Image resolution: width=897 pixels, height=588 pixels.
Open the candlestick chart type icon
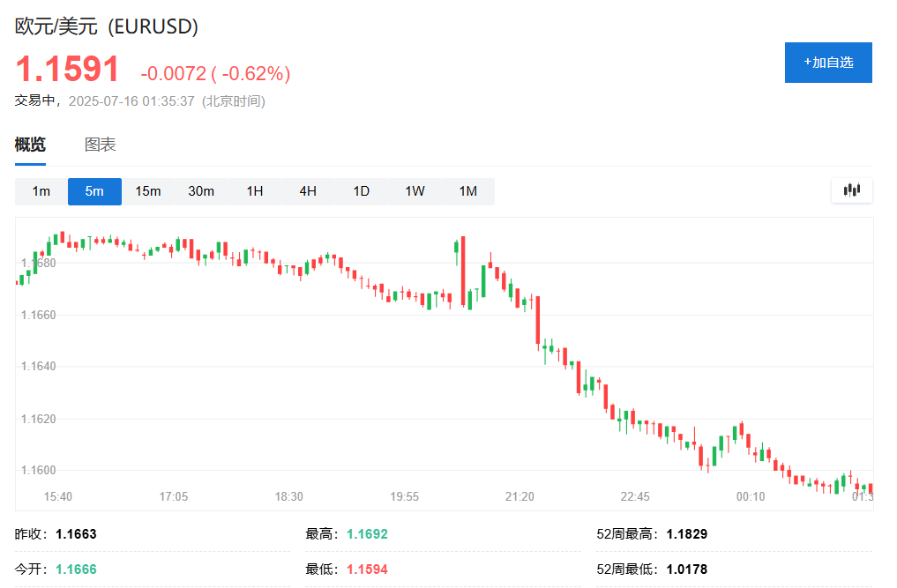pos(852,190)
